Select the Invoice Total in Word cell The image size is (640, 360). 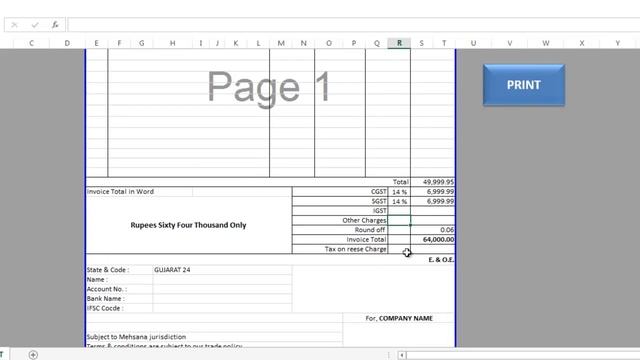(139, 191)
